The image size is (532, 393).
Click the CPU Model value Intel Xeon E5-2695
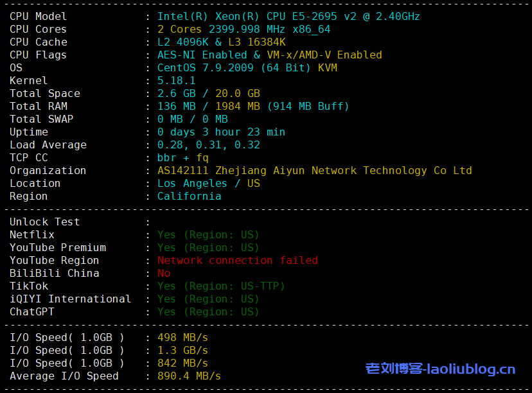(x=288, y=17)
